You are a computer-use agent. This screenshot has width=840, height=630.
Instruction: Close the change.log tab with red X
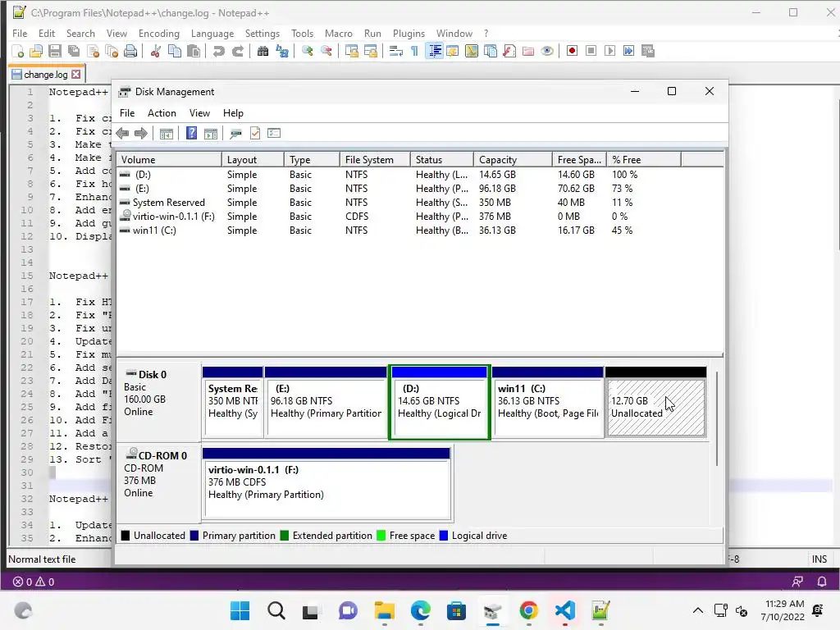(x=76, y=75)
